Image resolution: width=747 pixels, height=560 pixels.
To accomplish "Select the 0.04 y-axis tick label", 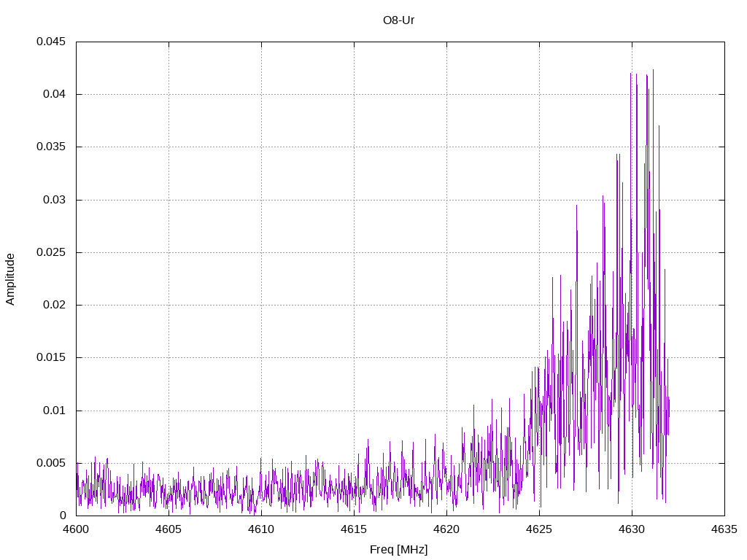I will (x=54, y=94).
